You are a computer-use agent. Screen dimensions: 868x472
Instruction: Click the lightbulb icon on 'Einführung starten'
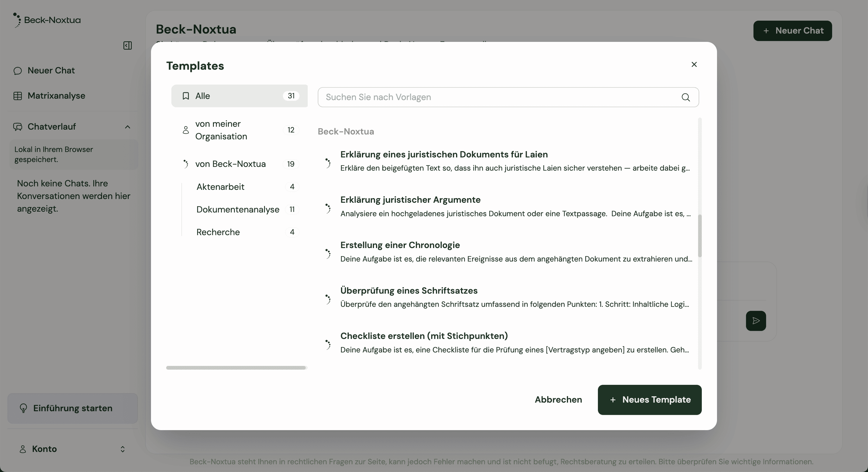pos(23,408)
